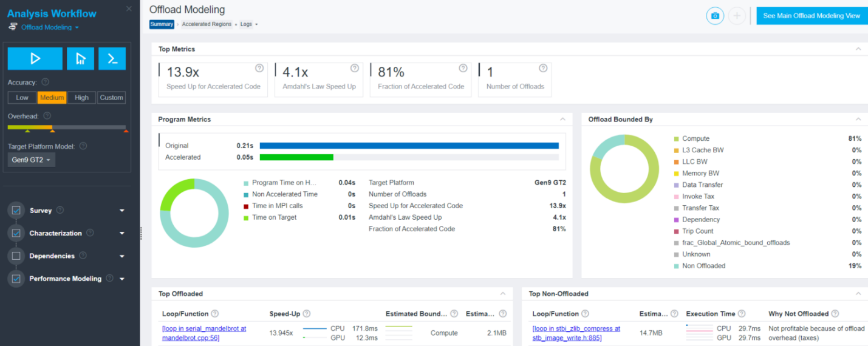Click the Overhead slider bar
The image size is (868, 346).
coord(67,127)
